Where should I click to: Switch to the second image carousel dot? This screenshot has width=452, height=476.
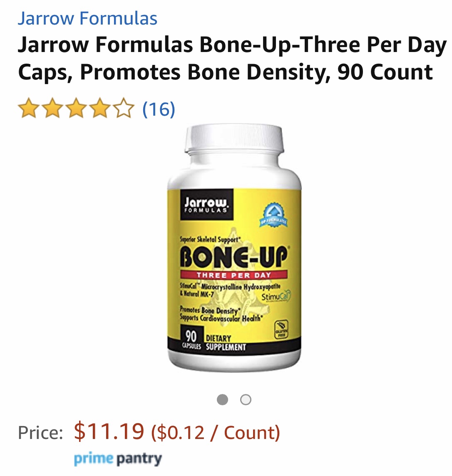click(x=246, y=399)
